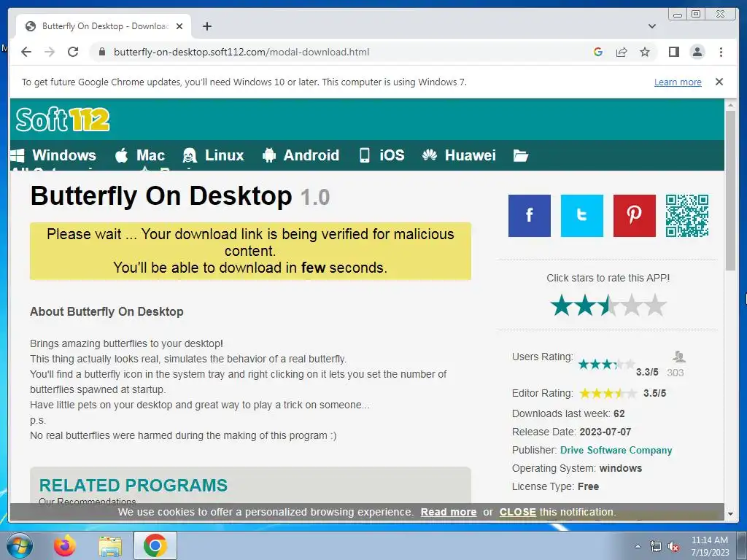Share on Twitter
The width and height of the screenshot is (747, 560).
581,216
